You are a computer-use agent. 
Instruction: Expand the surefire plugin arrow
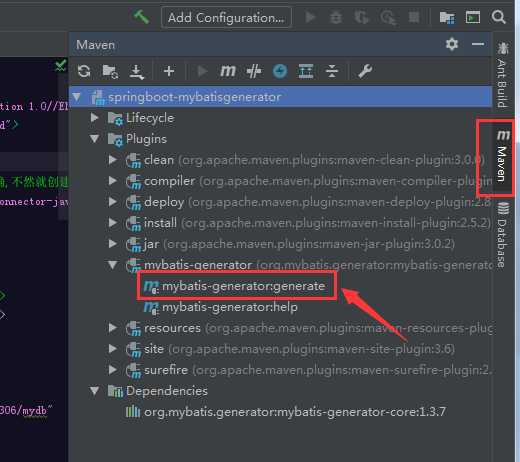coord(113,370)
